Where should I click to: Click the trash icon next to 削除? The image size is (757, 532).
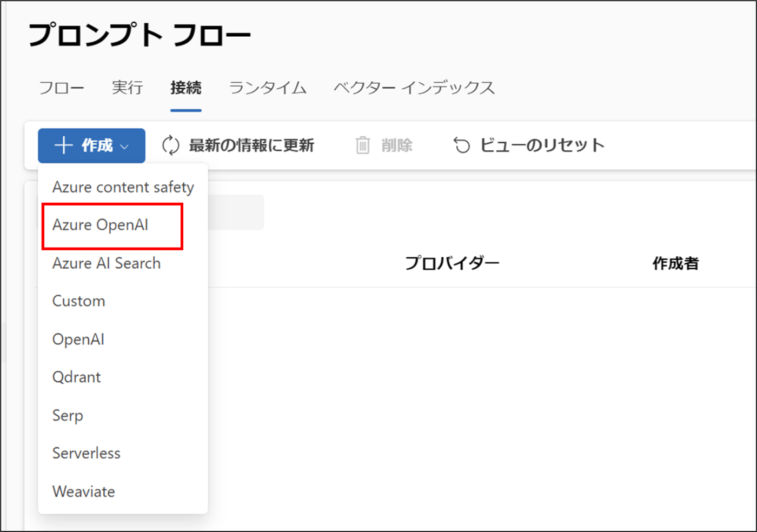point(363,145)
